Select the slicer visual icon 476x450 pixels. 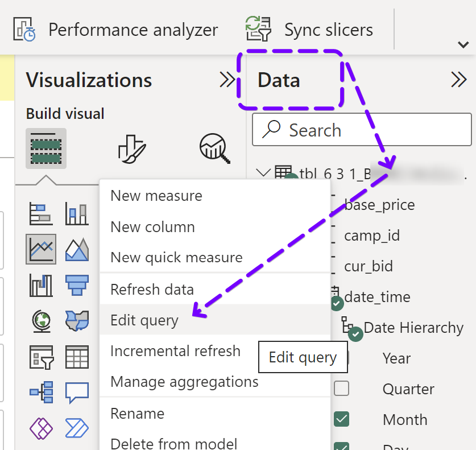coord(41,357)
